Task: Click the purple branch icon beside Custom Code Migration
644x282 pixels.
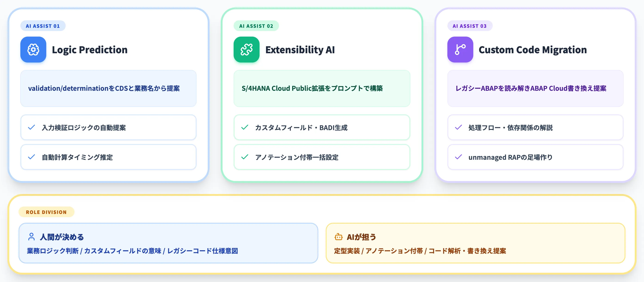Action: pos(460,50)
